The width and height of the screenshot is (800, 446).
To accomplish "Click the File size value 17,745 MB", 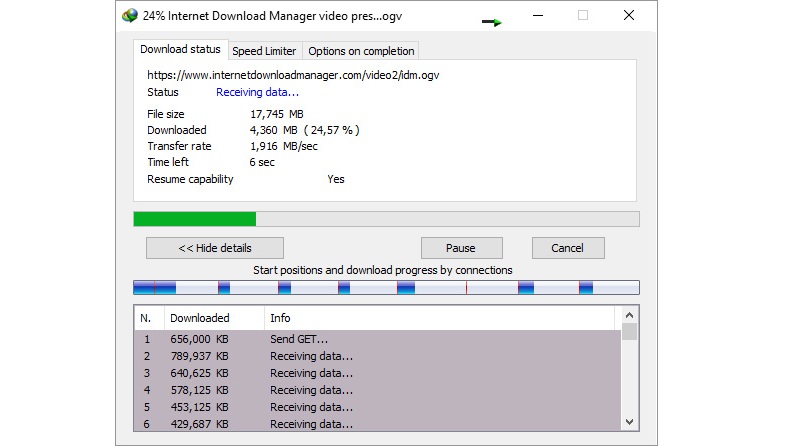I will tap(277, 114).
